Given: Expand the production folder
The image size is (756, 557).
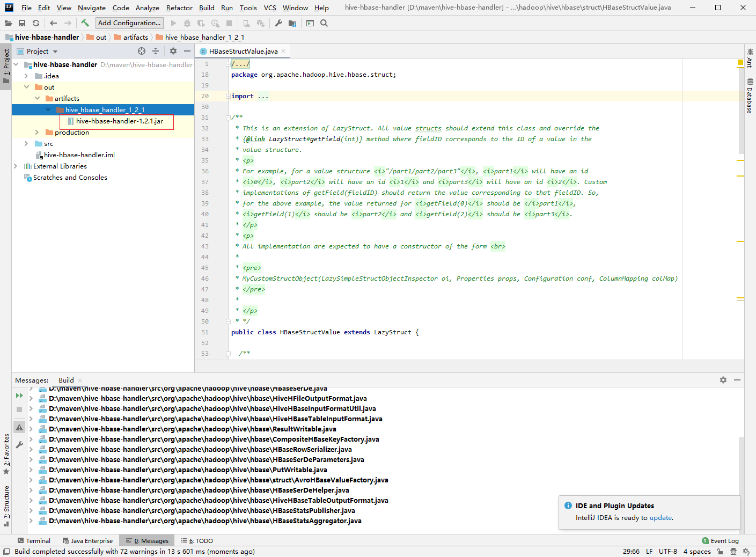Looking at the screenshot, I should pos(37,132).
